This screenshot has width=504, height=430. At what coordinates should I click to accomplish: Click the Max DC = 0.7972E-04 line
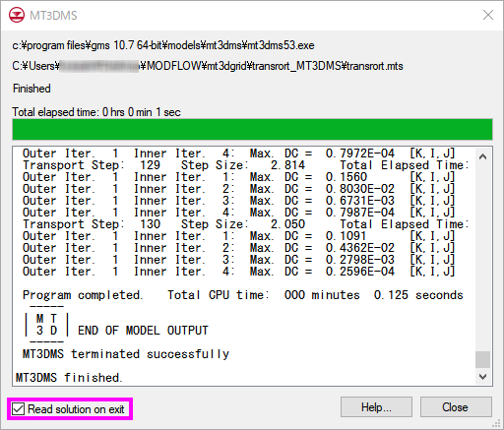point(238,154)
